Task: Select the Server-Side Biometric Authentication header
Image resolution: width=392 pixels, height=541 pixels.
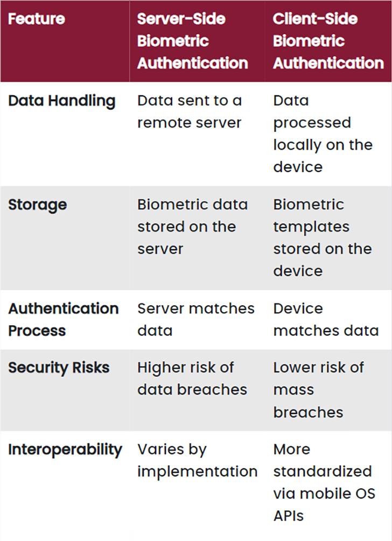Action: [193, 41]
